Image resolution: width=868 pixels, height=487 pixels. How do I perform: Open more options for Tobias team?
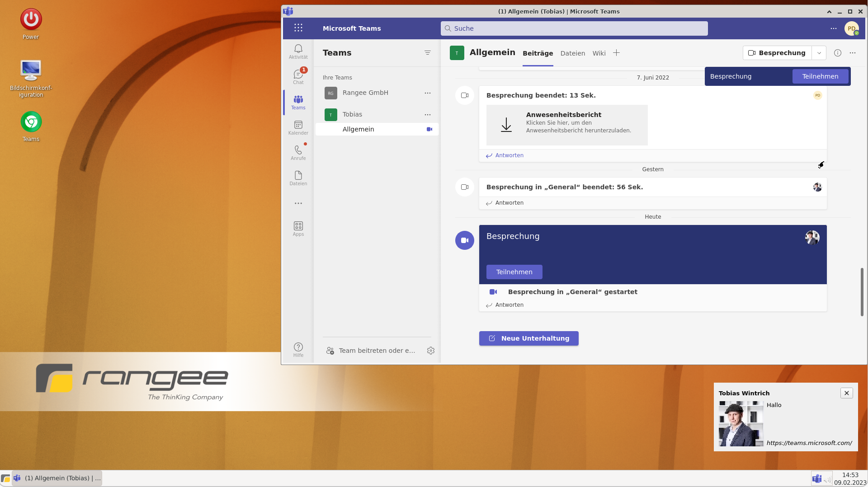427,115
